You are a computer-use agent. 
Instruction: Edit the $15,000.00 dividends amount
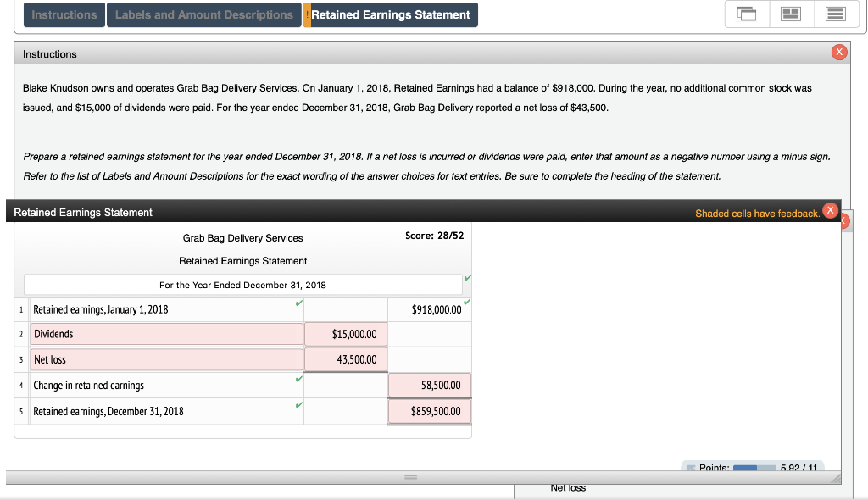[345, 333]
